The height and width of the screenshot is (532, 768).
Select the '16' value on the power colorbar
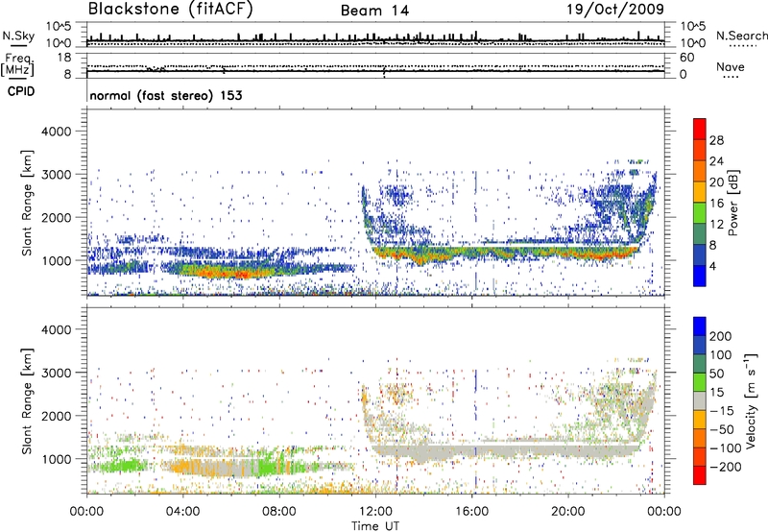coord(716,204)
